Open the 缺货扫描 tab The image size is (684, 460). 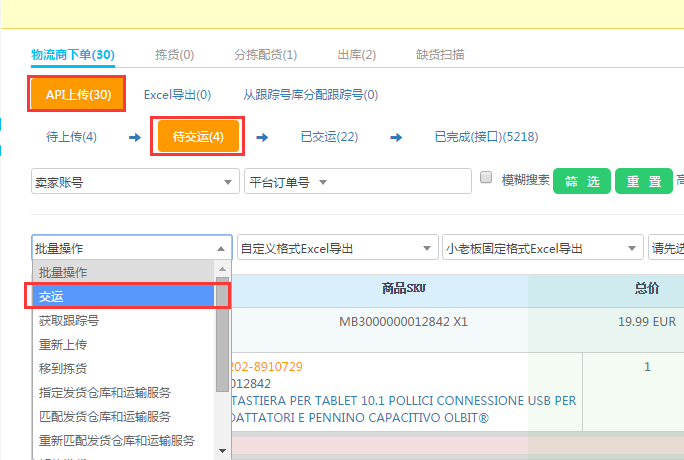[440, 54]
